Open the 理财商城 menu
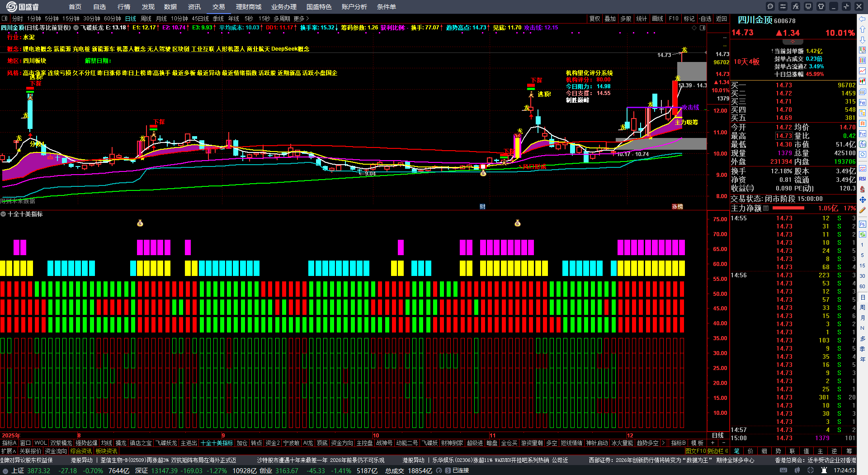The height and width of the screenshot is (475, 868). point(249,7)
